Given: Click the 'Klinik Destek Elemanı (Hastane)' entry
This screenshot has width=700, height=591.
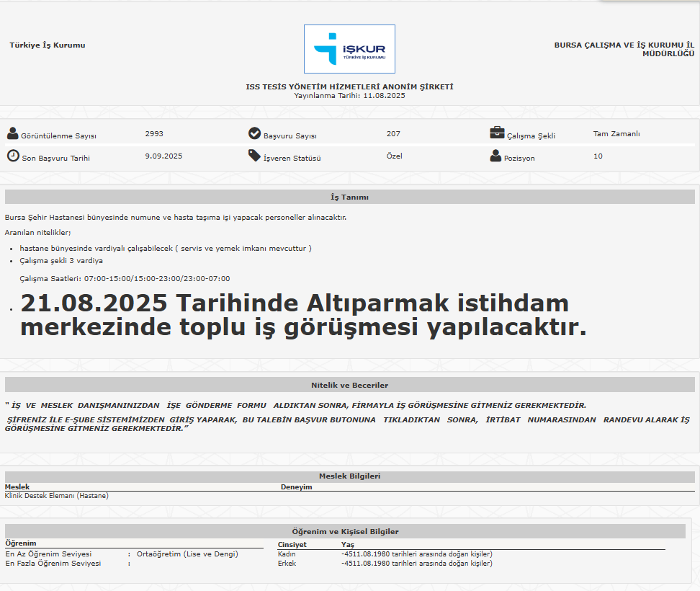Looking at the screenshot, I should click(x=57, y=496).
